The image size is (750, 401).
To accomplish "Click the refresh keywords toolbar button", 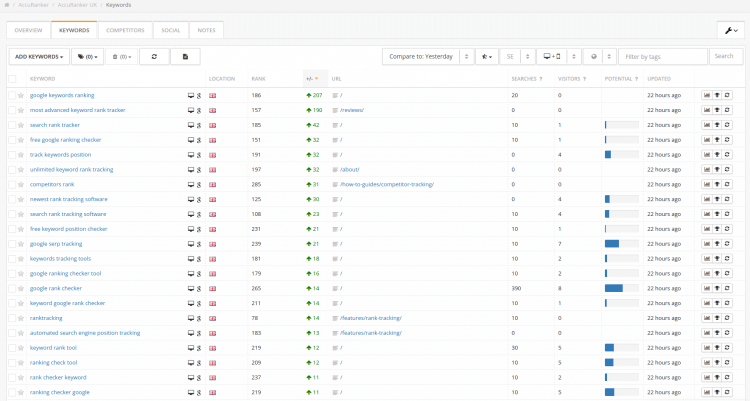I will pyautogui.click(x=154, y=57).
